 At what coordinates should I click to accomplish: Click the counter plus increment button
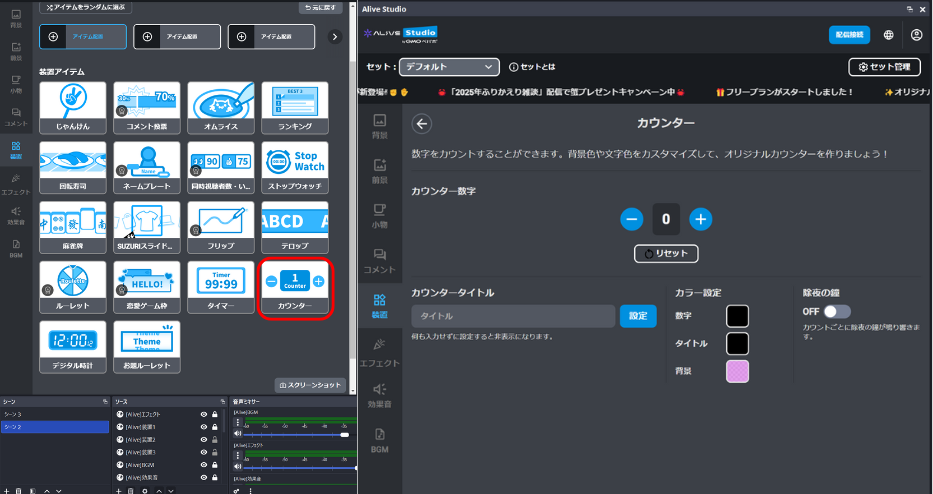[x=700, y=218]
